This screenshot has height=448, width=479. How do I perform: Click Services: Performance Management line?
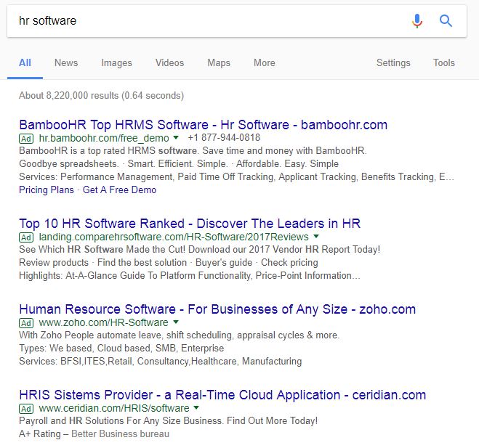click(x=236, y=177)
